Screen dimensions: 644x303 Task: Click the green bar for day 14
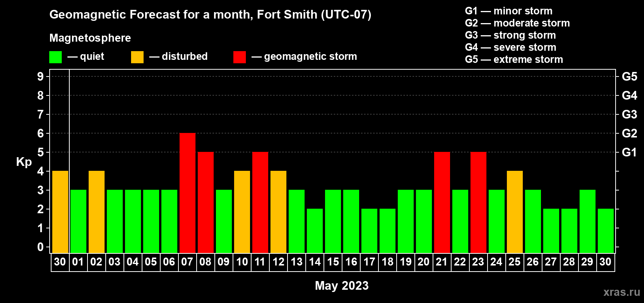pyautogui.click(x=315, y=231)
